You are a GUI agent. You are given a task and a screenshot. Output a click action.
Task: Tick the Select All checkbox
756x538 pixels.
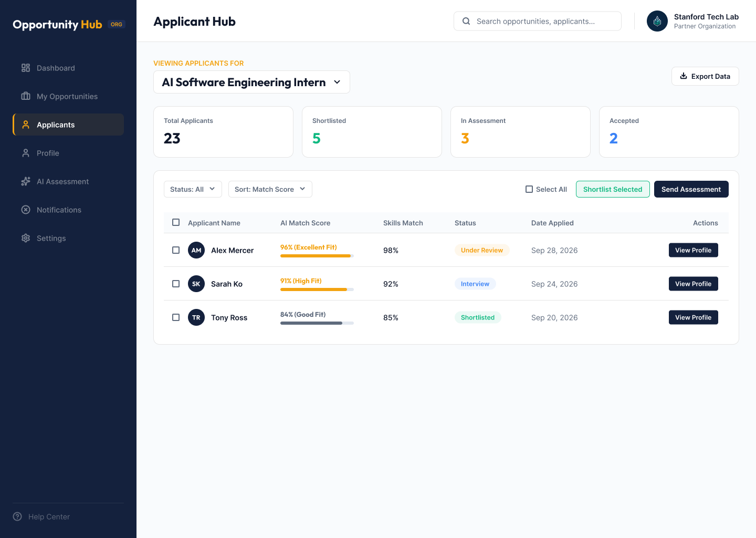[x=529, y=189]
